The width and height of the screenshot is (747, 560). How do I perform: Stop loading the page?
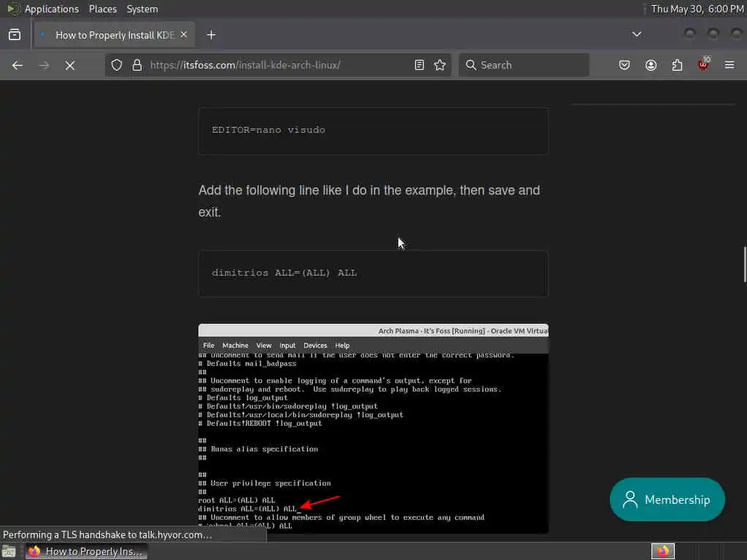[x=70, y=65]
